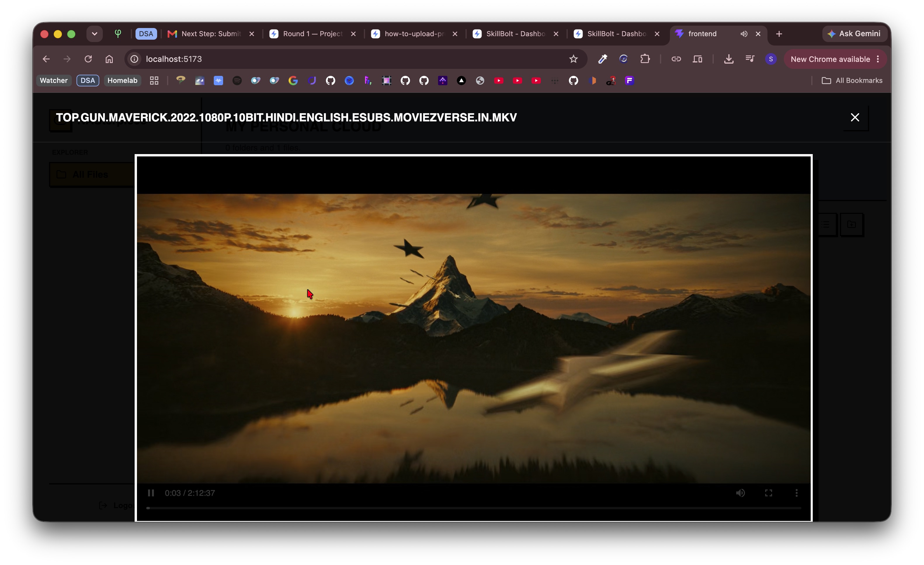Seek on the video progress bar
924x565 pixels.
[x=474, y=508]
